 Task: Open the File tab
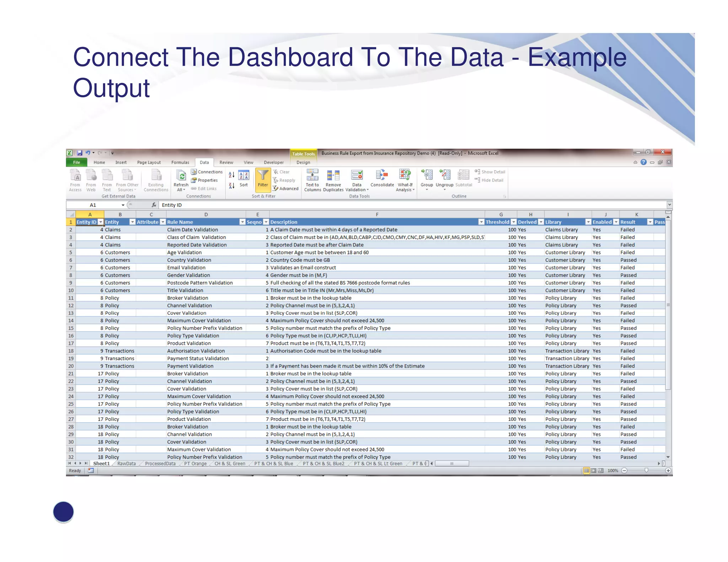pos(76,162)
